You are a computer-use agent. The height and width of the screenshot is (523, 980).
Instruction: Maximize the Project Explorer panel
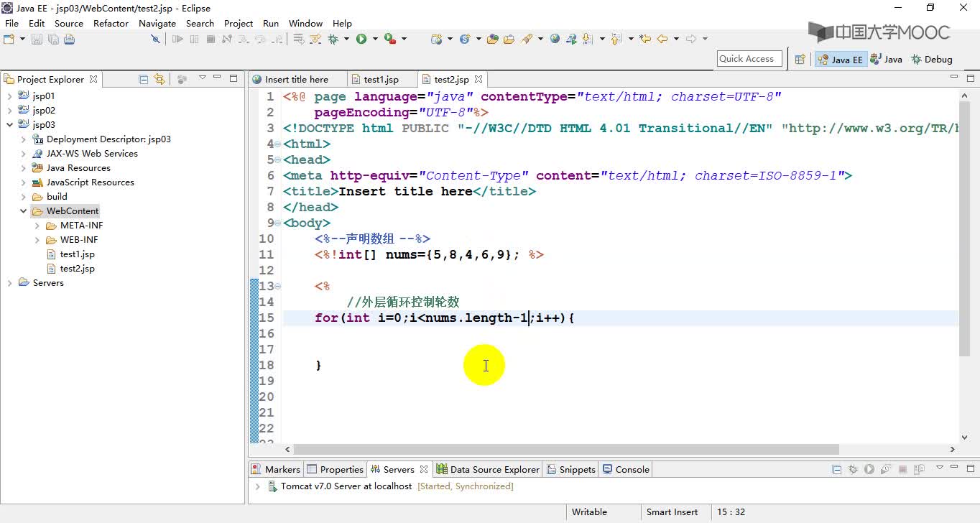click(x=234, y=78)
